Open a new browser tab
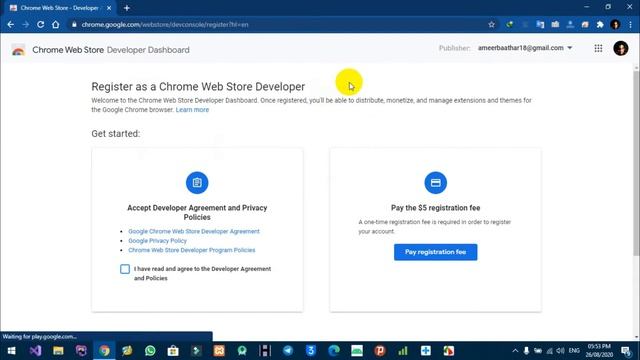The width and height of the screenshot is (640, 360). (x=127, y=8)
